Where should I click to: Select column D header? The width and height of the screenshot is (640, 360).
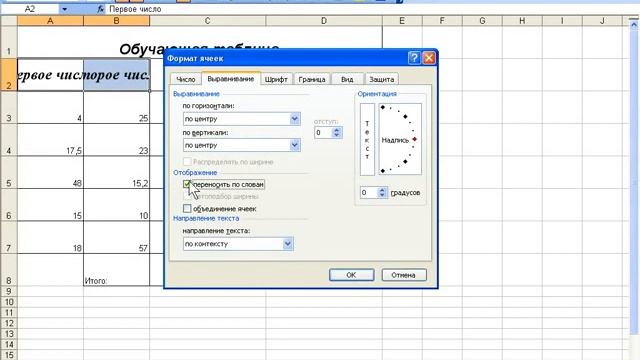pos(324,21)
